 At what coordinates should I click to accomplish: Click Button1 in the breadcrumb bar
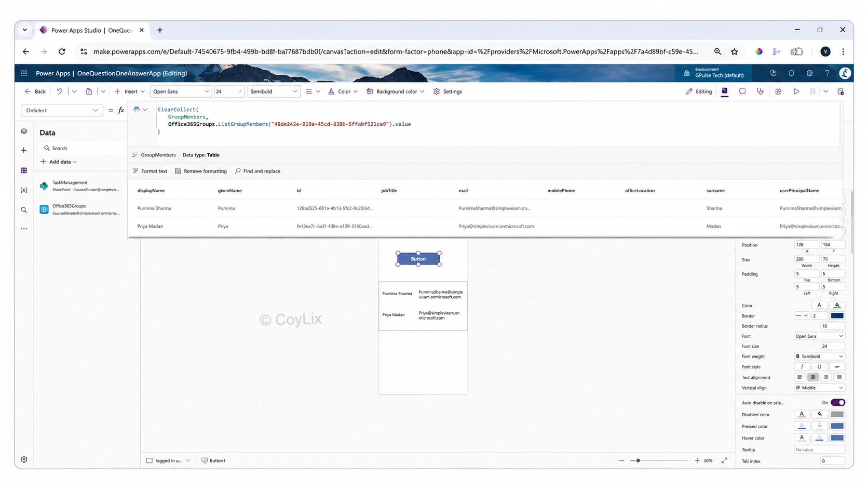tap(213, 460)
